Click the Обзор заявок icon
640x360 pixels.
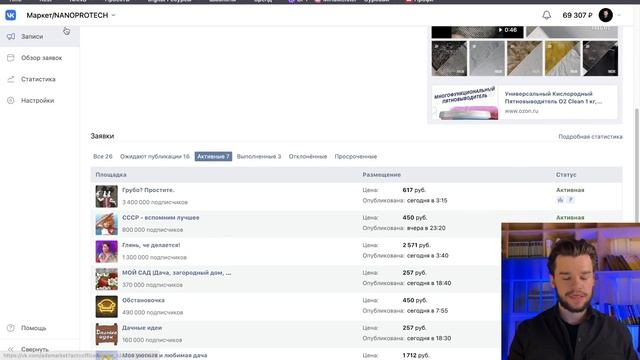coord(11,58)
